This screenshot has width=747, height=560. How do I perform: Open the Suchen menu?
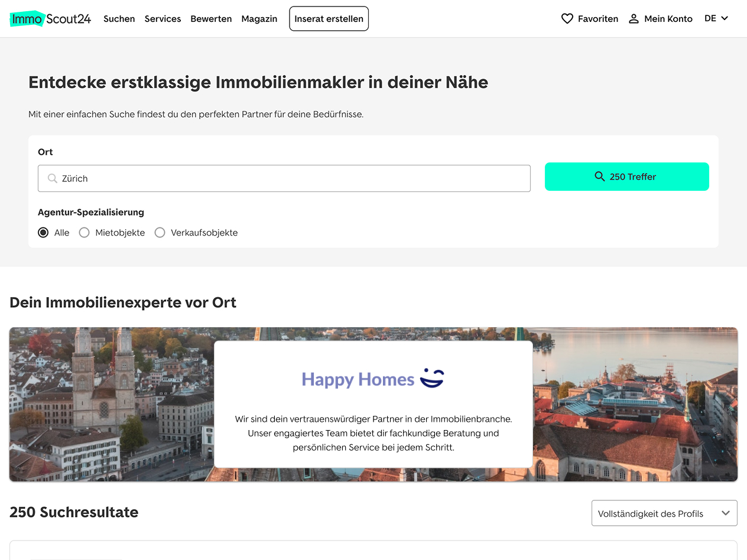click(x=119, y=19)
